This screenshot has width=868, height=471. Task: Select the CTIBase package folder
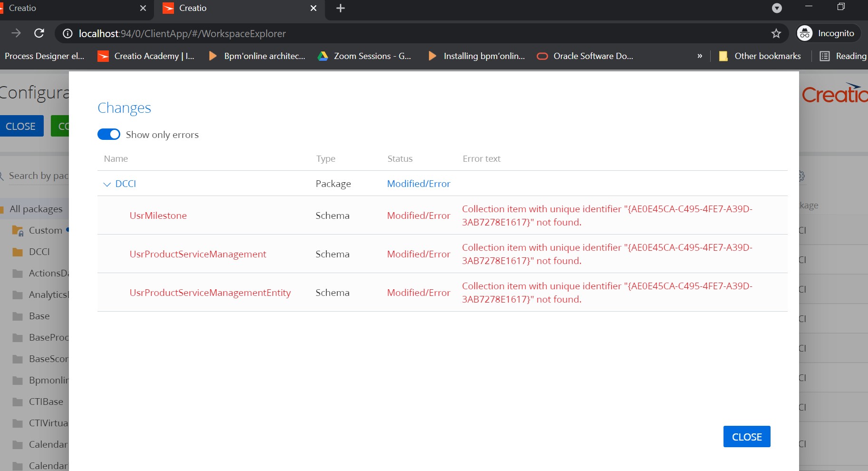click(38, 402)
